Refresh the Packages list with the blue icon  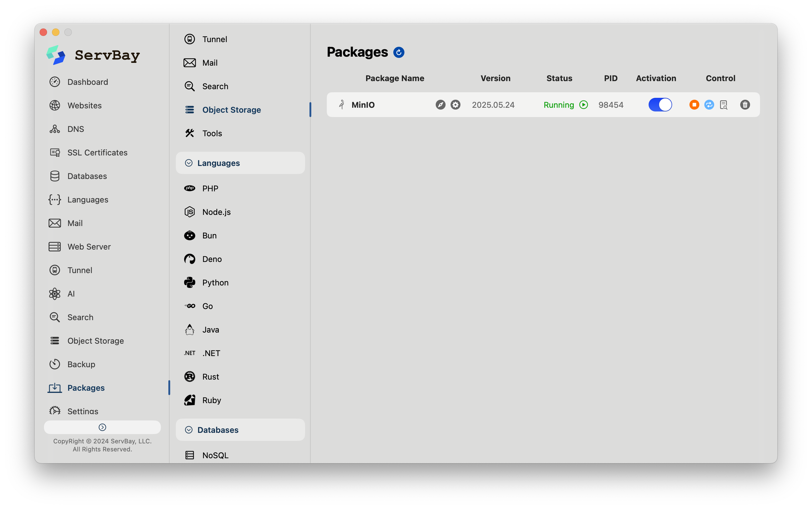[x=399, y=53]
